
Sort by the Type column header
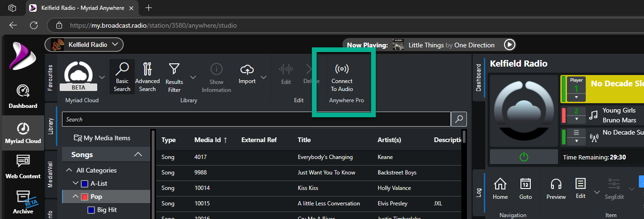168,140
